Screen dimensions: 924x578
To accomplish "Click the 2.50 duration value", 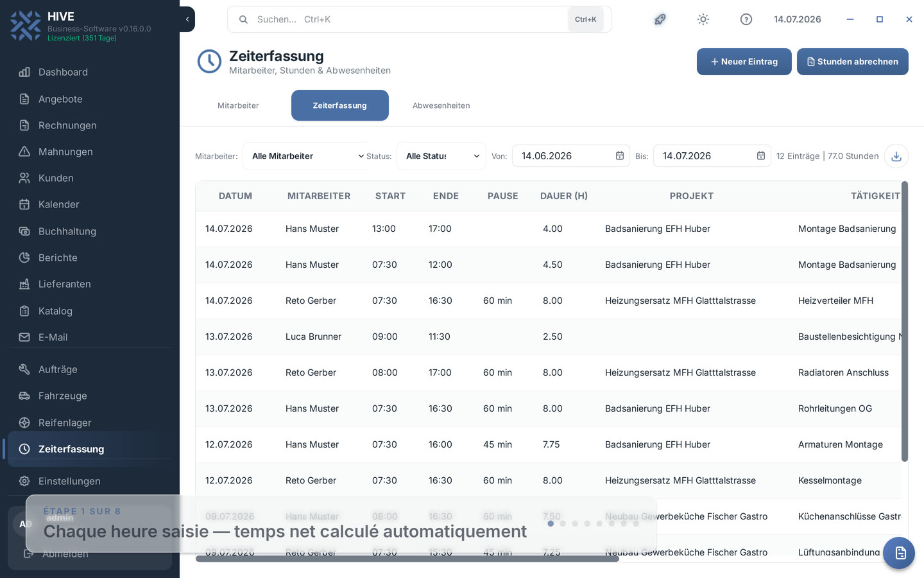I will 552,337.
